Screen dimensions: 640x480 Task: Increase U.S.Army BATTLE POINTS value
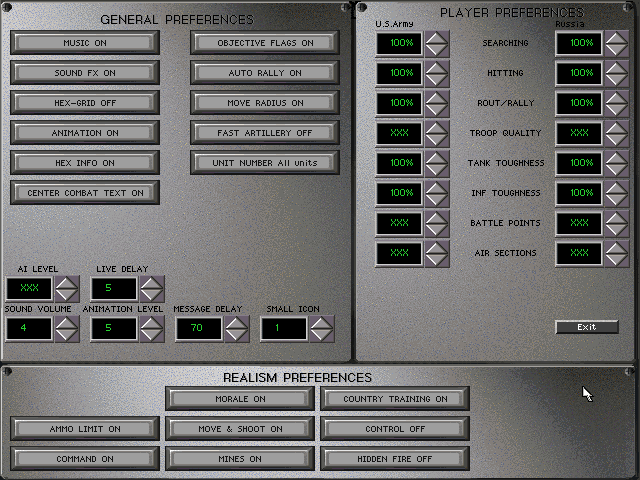tap(437, 217)
